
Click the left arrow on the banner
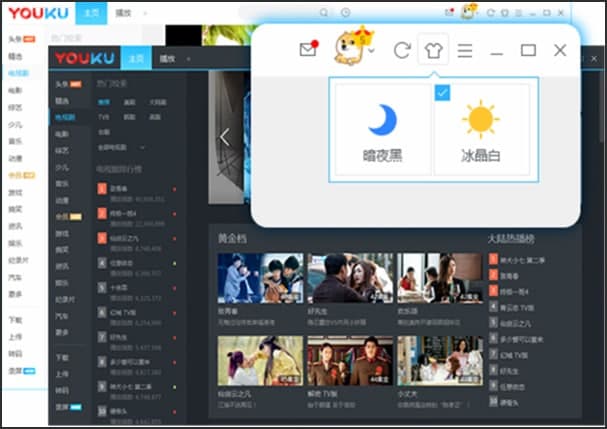click(224, 138)
